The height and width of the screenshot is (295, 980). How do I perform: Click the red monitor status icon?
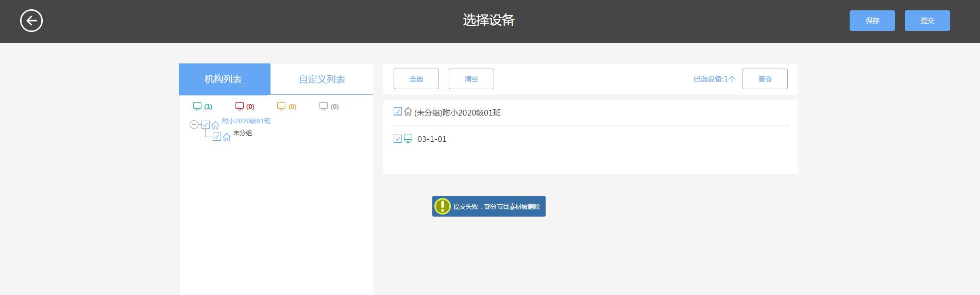point(240,106)
